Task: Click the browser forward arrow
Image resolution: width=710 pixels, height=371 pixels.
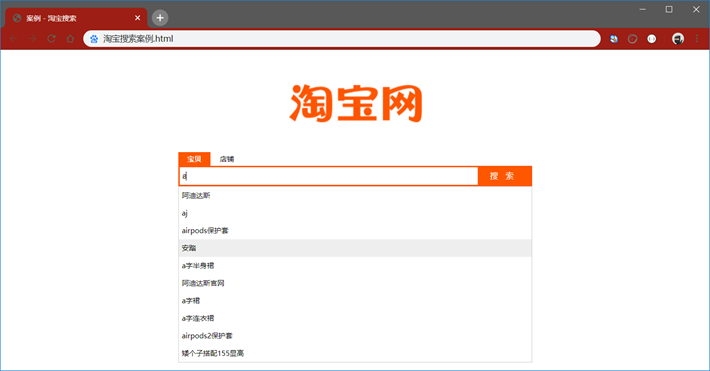Action: 33,39
